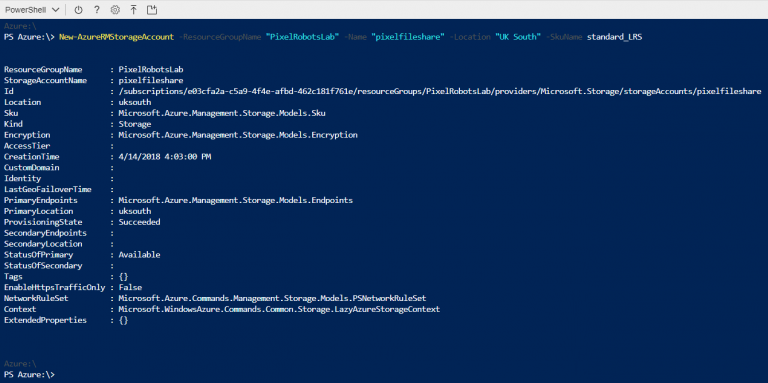Viewport: 768px width, 383px height.
Task: Click the New-AzureRMStorageAccount command text
Action: tap(117, 37)
